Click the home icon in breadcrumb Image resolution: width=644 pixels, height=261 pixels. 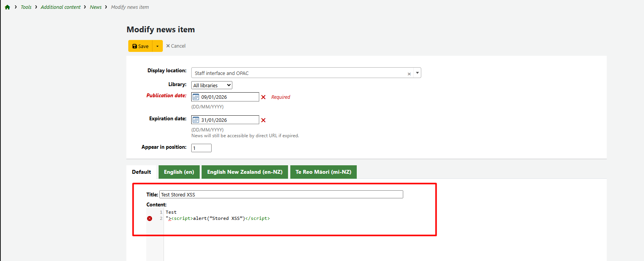[7, 7]
